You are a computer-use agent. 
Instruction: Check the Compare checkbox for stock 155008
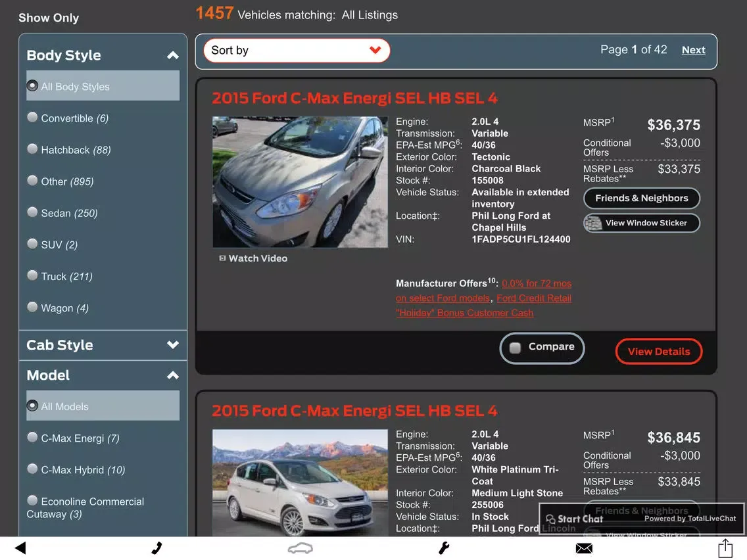pos(515,348)
